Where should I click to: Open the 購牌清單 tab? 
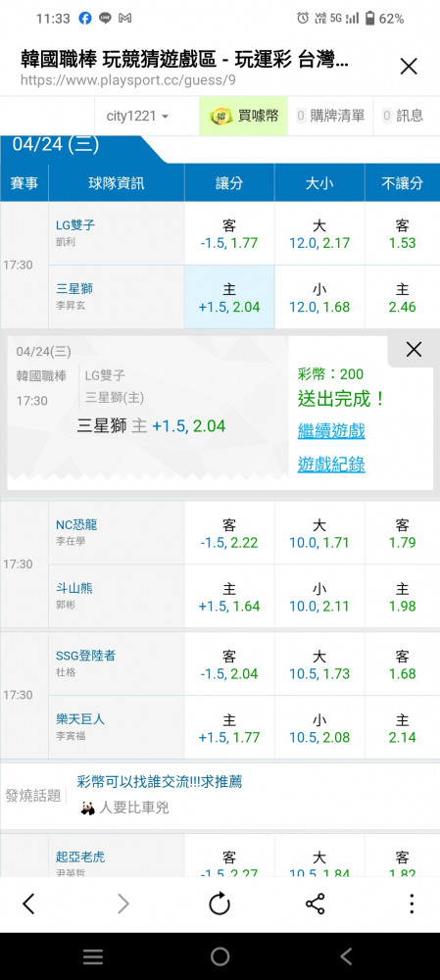[330, 116]
